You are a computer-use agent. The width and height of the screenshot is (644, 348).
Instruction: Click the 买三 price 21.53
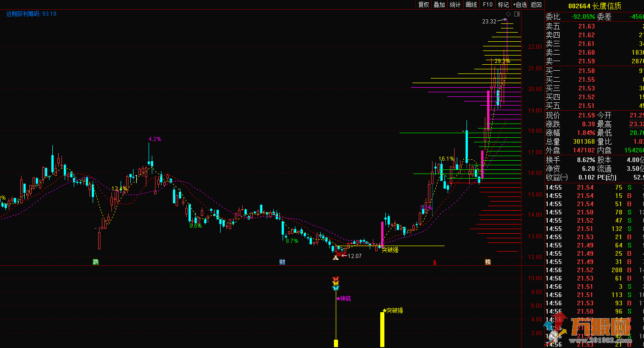(586, 88)
